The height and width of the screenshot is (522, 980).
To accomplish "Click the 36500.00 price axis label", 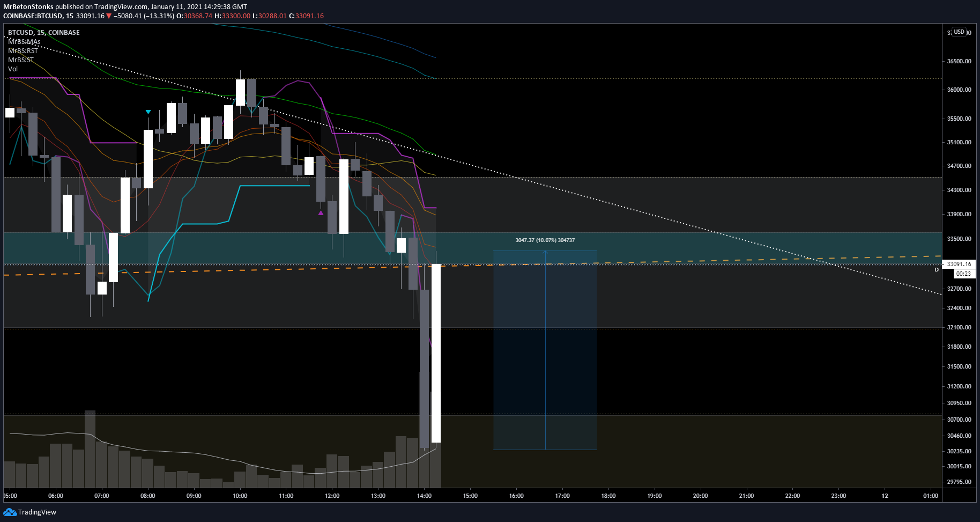I will tap(959, 61).
